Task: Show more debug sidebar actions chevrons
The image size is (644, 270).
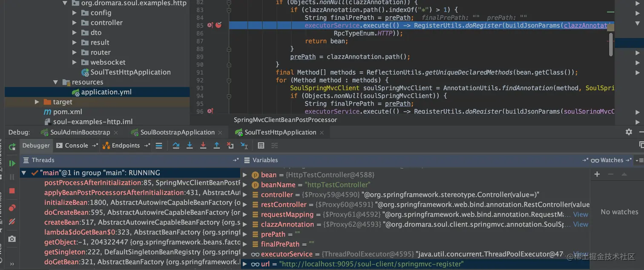Action: pos(12,264)
